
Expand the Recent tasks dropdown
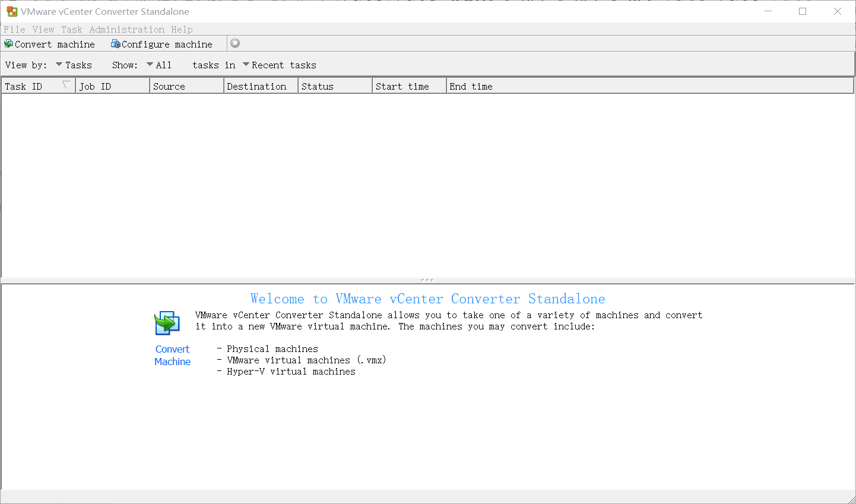(x=280, y=65)
